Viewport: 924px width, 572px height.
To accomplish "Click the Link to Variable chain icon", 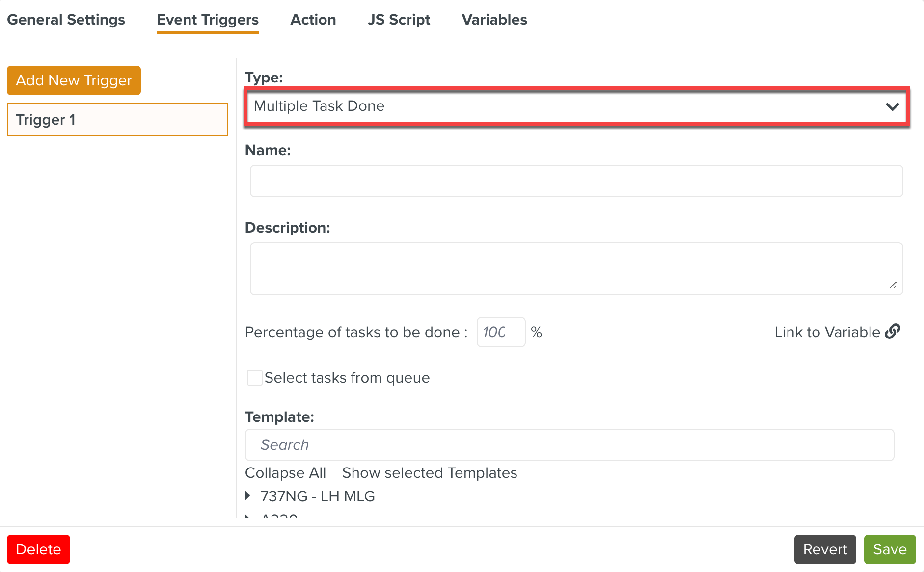I will click(892, 332).
